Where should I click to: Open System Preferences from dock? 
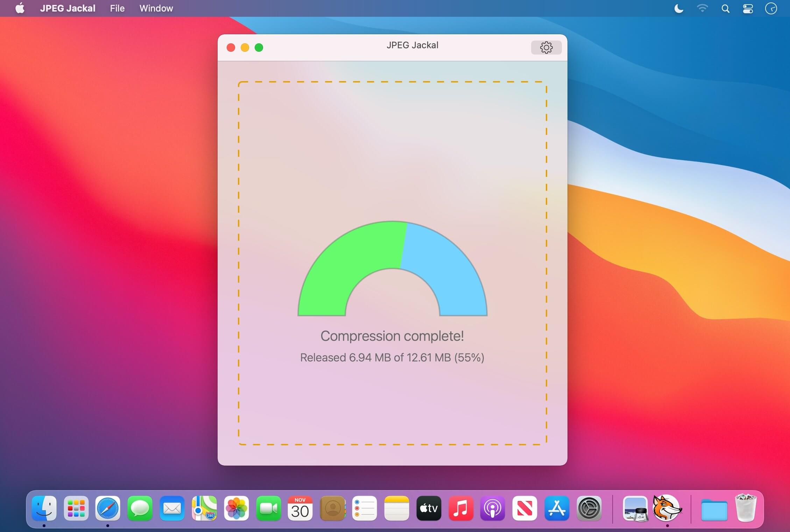(589, 508)
